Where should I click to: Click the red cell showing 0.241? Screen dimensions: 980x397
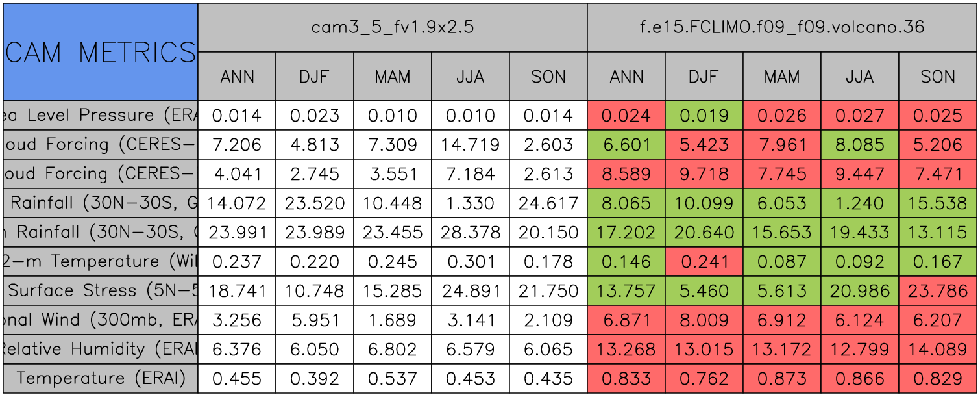(x=704, y=261)
